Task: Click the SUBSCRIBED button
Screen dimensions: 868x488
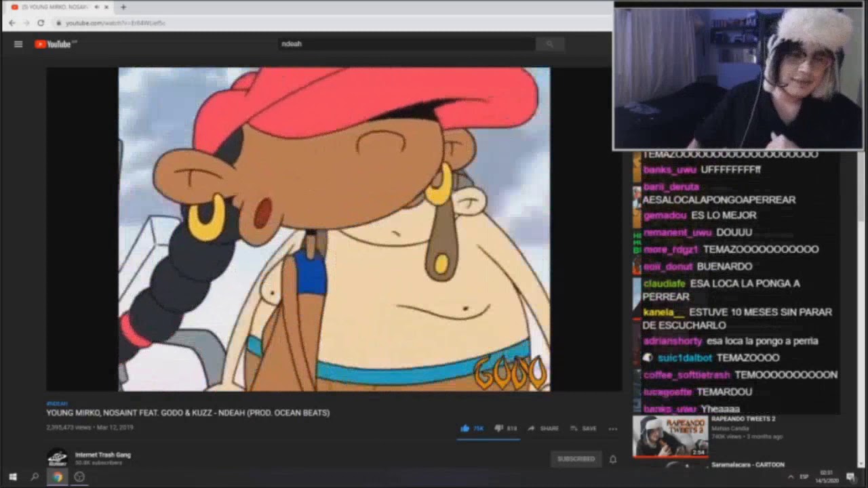Action: (576, 459)
